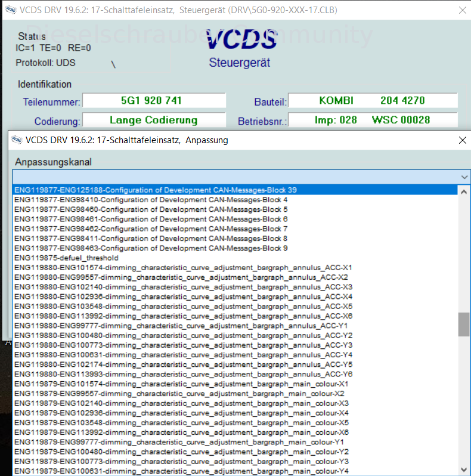Viewport: 471px width, 476px height.
Task: Pick bargraph_main_colour-X5 channel
Action: click(235, 423)
